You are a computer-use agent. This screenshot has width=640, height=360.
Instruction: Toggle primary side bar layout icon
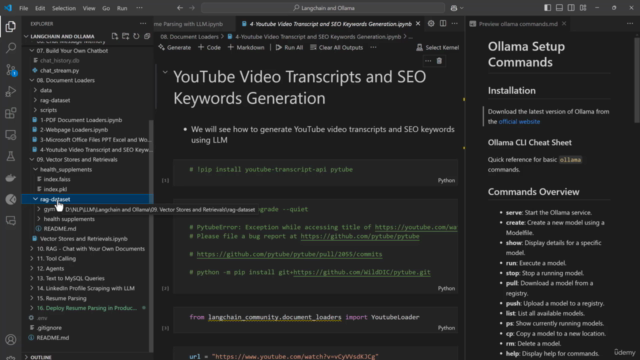coord(547,8)
